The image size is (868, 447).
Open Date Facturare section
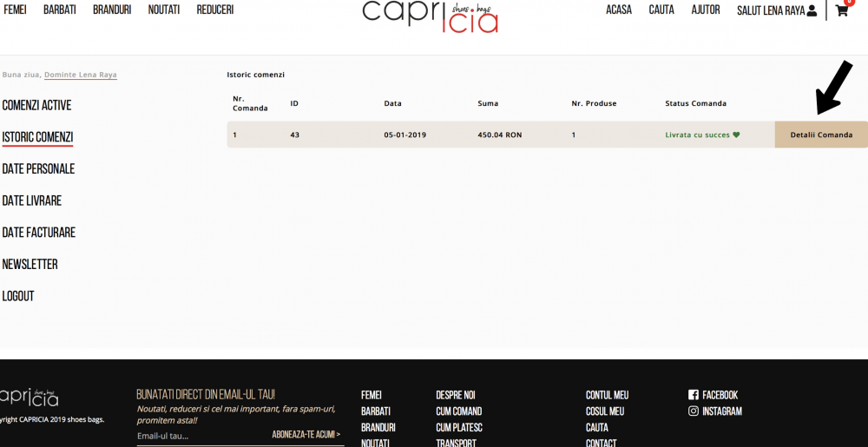[38, 233]
